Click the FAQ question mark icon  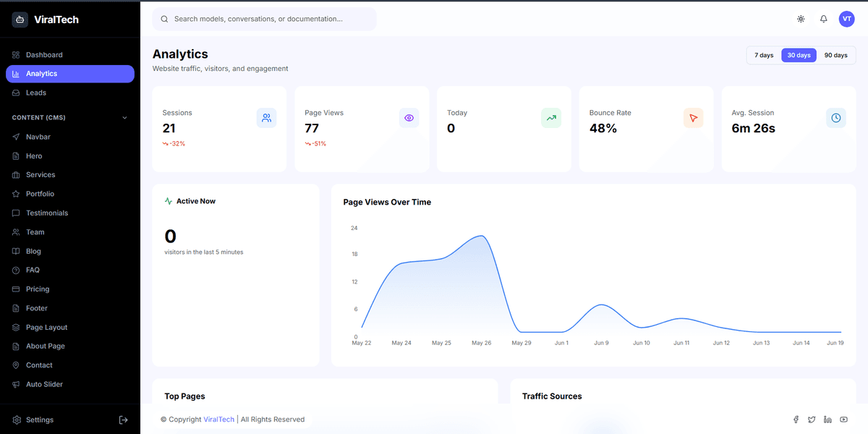(16, 270)
